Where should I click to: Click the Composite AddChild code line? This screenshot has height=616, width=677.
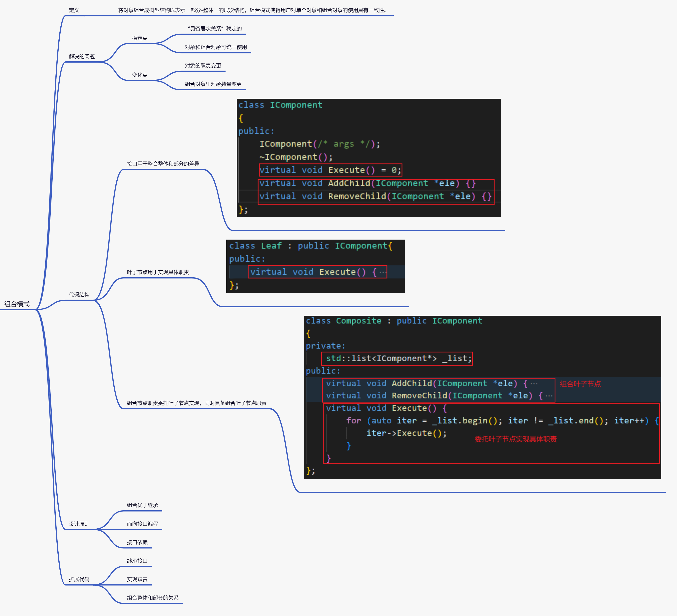[x=432, y=383]
